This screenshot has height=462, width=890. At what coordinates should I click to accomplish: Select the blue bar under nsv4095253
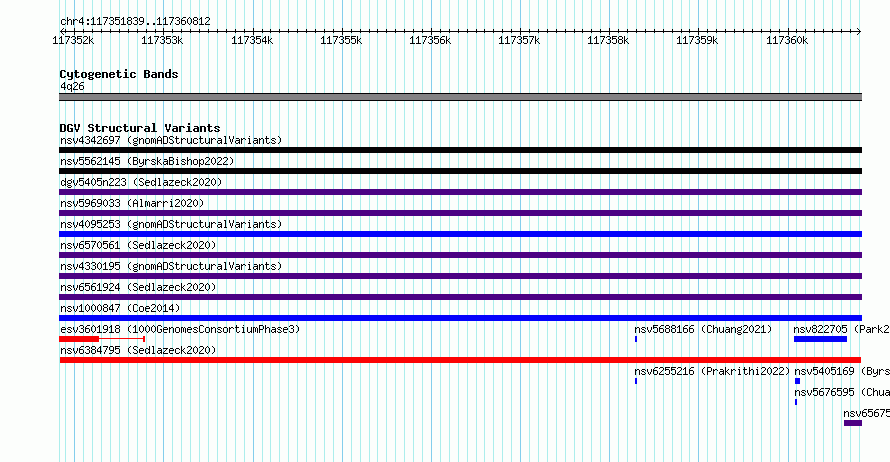coord(460,234)
